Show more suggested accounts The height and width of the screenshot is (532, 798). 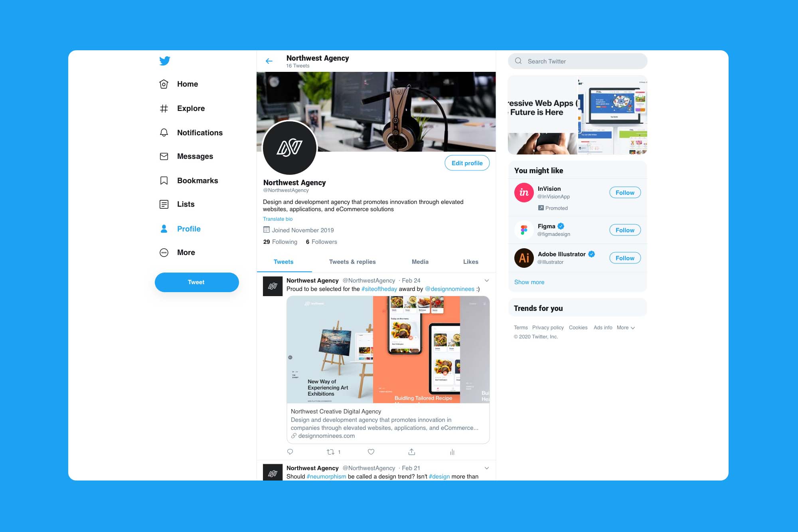pyautogui.click(x=529, y=282)
